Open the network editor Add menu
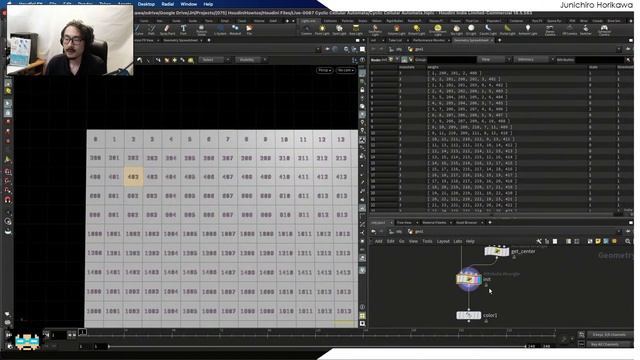The width and height of the screenshot is (640, 360). [378, 241]
